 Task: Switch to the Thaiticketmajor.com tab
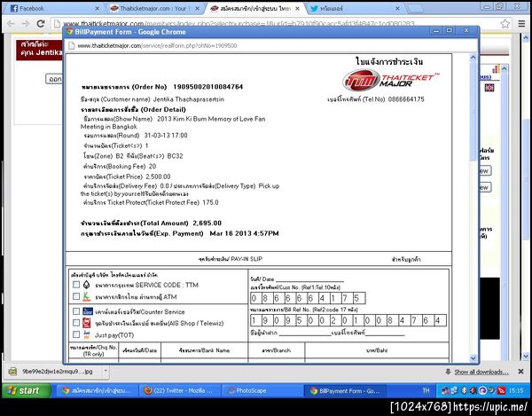153,9
